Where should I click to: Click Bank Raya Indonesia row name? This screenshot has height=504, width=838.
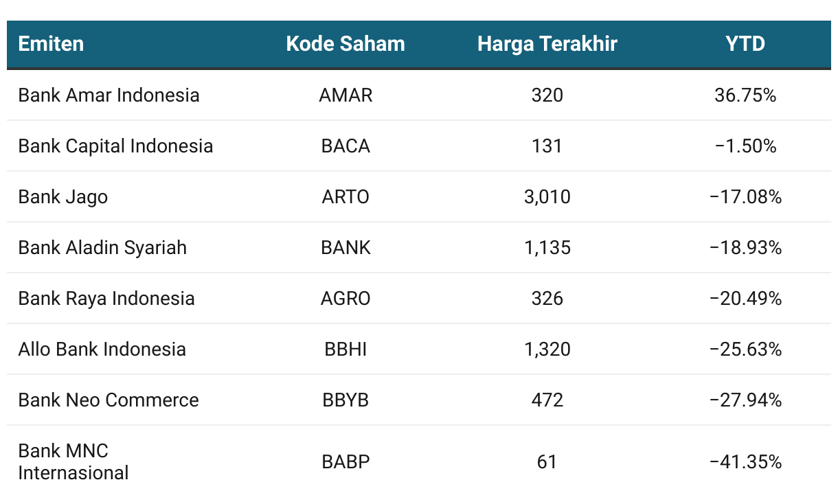coord(106,298)
